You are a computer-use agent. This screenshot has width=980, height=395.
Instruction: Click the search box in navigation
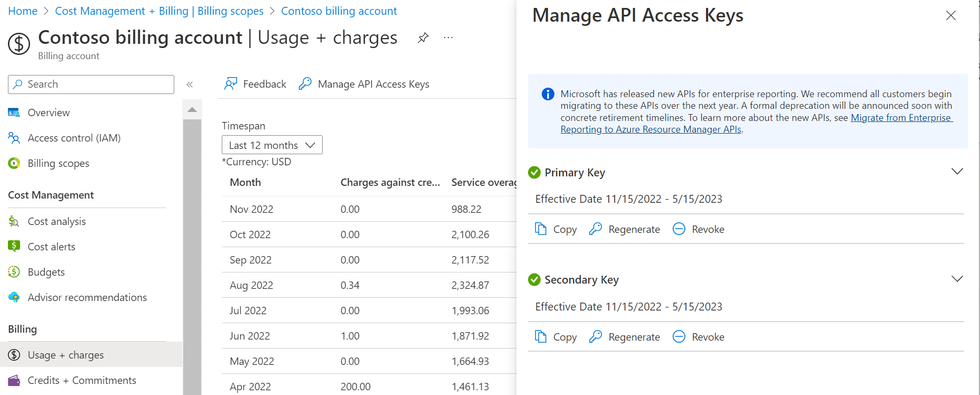[x=91, y=84]
